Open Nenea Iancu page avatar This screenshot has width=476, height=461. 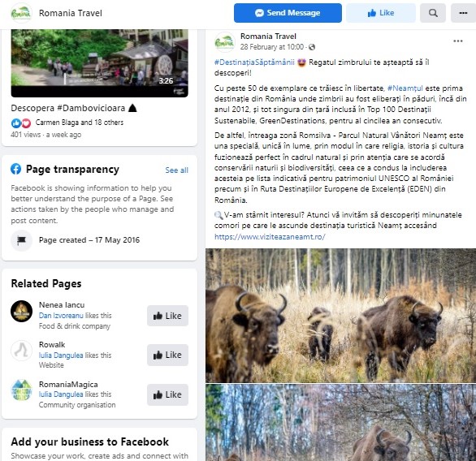22,311
